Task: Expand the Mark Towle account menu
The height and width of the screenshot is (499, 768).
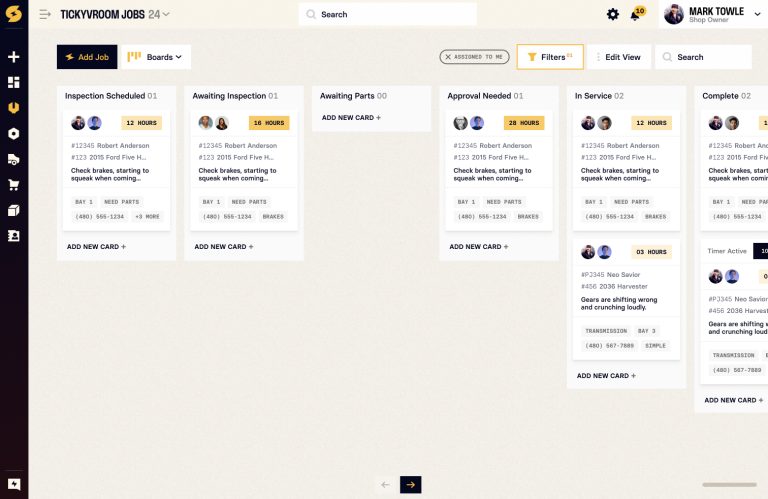Action: tap(757, 14)
